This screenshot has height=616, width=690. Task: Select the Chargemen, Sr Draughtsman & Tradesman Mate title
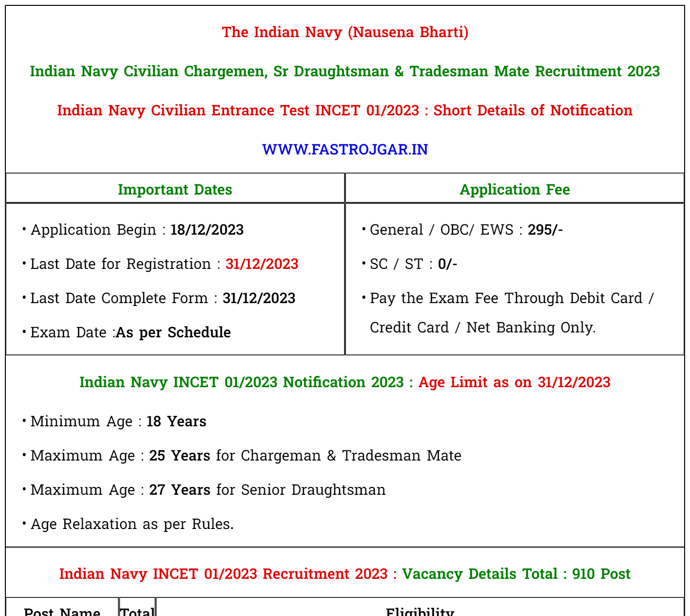[x=345, y=71]
